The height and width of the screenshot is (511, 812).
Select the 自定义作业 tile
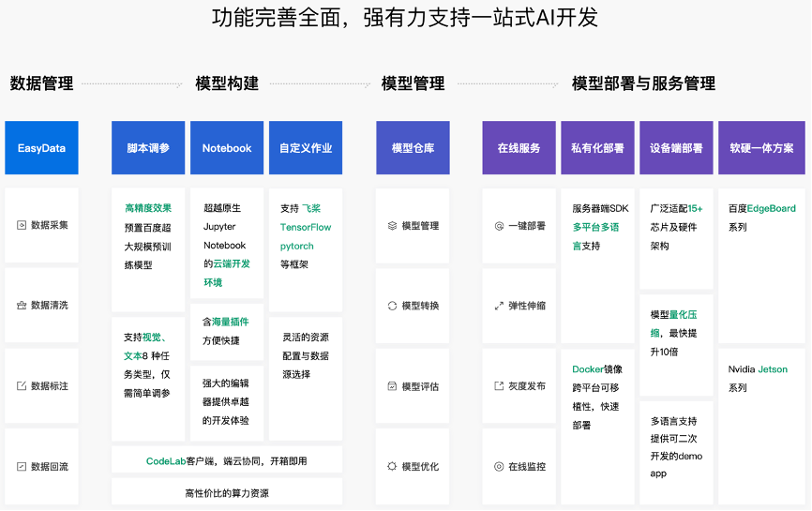pyautogui.click(x=306, y=147)
